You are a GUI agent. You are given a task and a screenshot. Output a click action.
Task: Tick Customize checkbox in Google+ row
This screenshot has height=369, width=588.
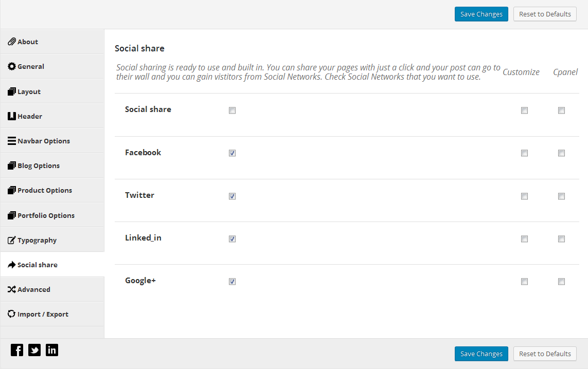click(524, 281)
